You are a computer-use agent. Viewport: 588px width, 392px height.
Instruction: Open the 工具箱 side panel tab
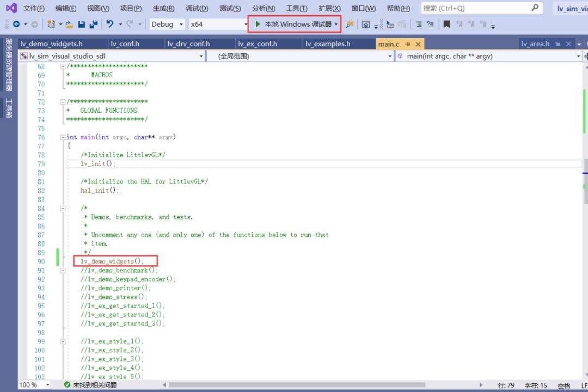pos(9,108)
